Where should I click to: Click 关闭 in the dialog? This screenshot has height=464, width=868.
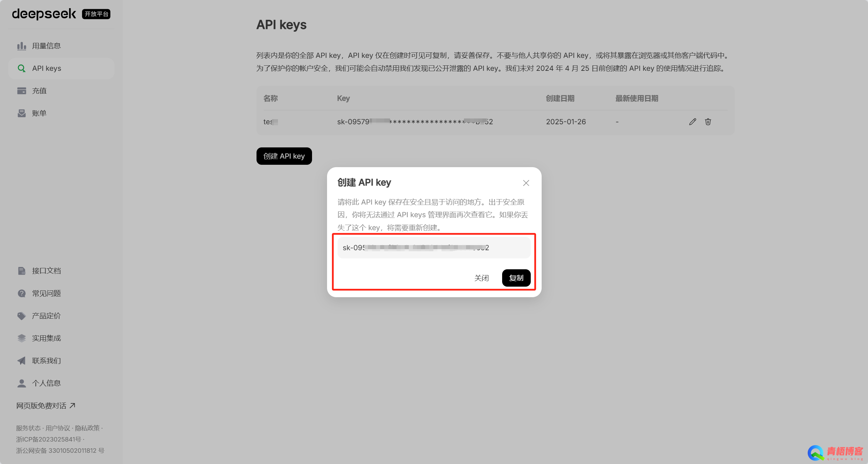tap(481, 278)
